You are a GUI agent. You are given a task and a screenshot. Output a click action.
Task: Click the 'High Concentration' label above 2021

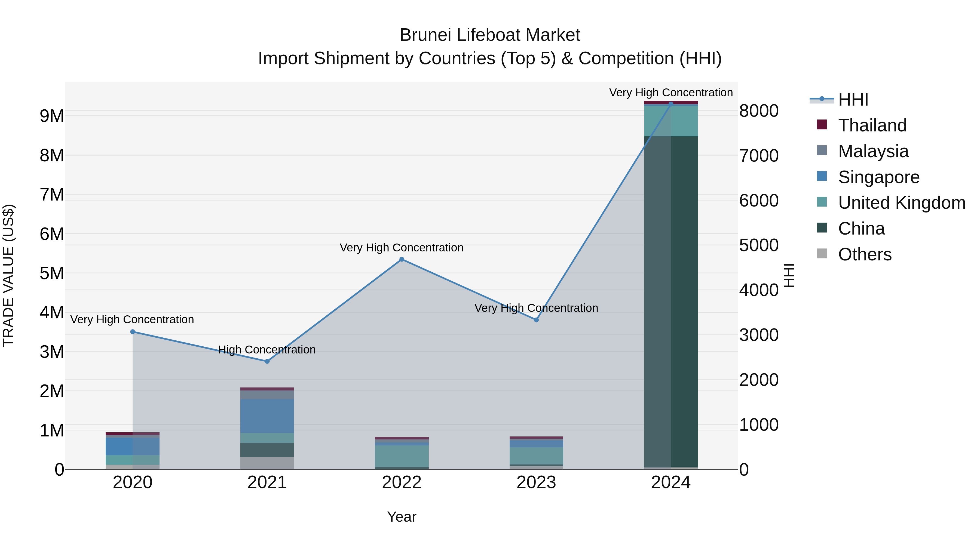point(267,349)
